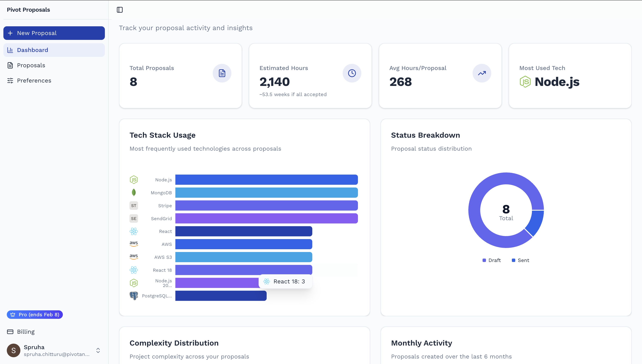The width and height of the screenshot is (642, 364).
Task: Open the Billing link
Action: click(25, 332)
